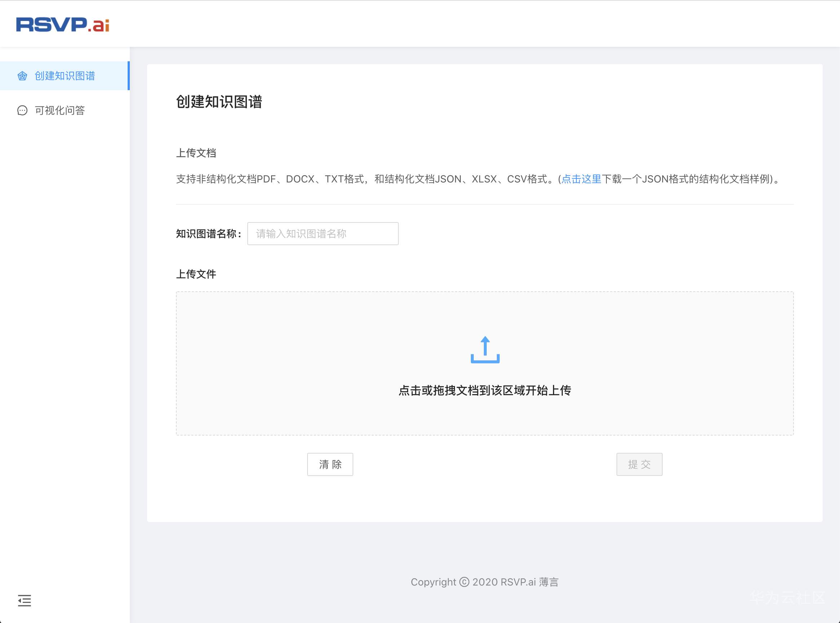The height and width of the screenshot is (623, 840).
Task: Click the 上传文档 section heading
Action: pyautogui.click(x=196, y=153)
